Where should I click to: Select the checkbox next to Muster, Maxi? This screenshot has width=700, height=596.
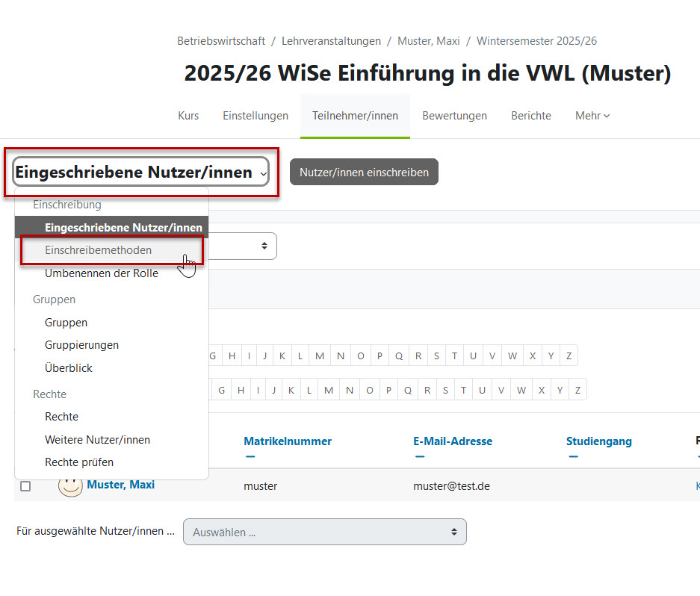click(x=25, y=485)
